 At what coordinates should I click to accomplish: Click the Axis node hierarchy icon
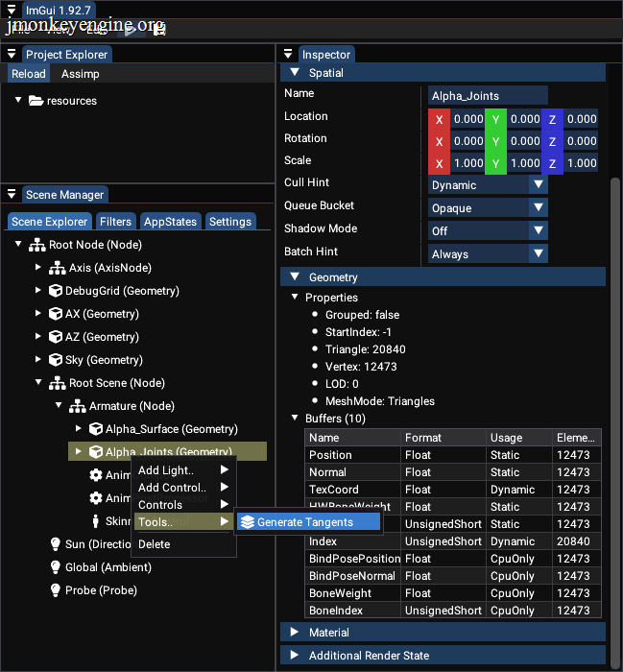(57, 268)
